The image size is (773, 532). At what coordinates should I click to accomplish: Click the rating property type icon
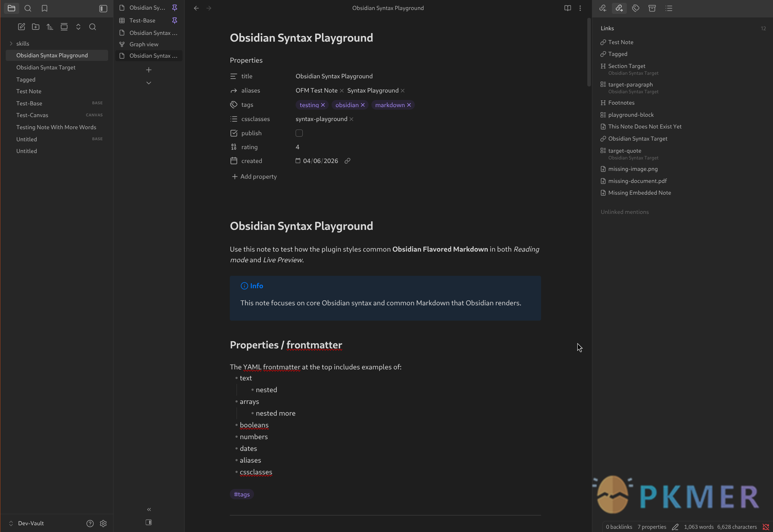point(234,147)
